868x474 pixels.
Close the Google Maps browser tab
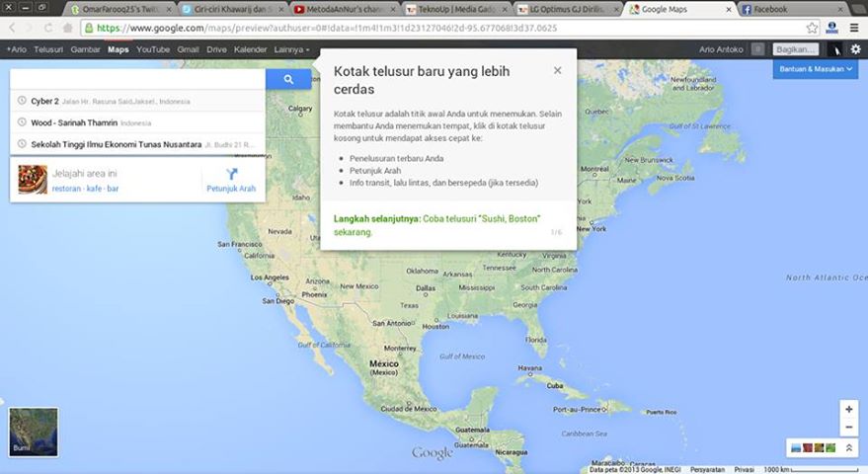[728, 10]
